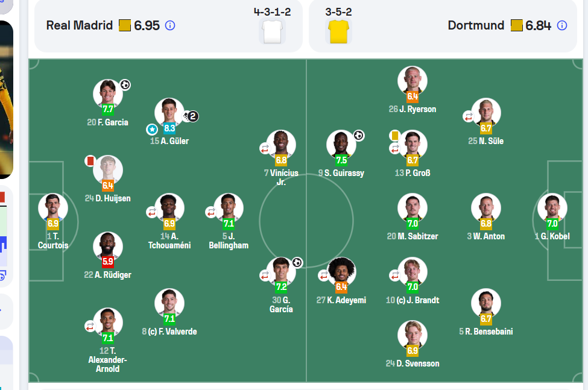Click the goal ball icon on S. Guirassy
Viewport: 588px width, 390px height.
click(x=358, y=135)
